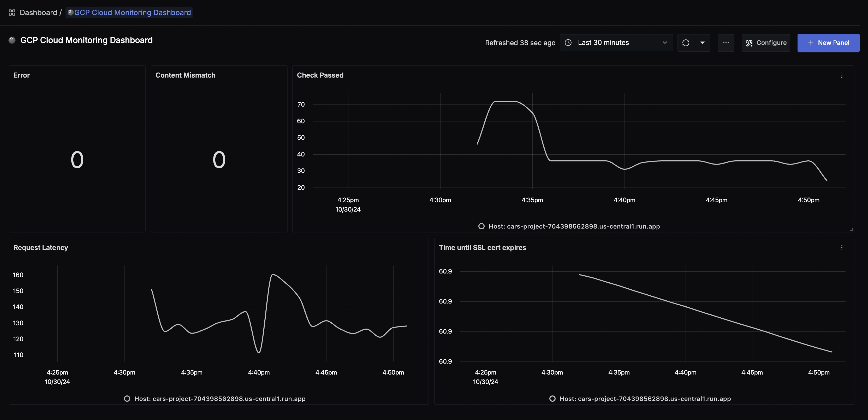Click the dashboard logo beside the title
Viewport: 868px width, 420px height.
12,40
